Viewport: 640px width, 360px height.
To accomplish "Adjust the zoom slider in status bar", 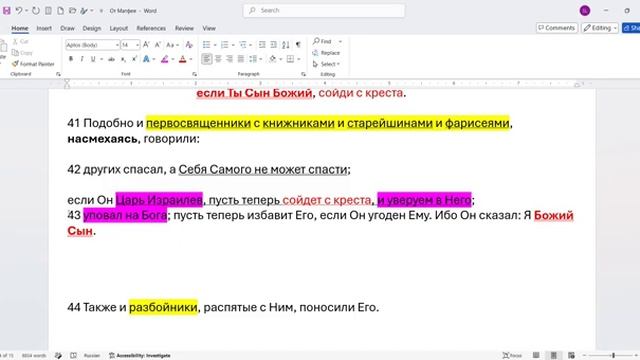I will pyautogui.click(x=613, y=356).
